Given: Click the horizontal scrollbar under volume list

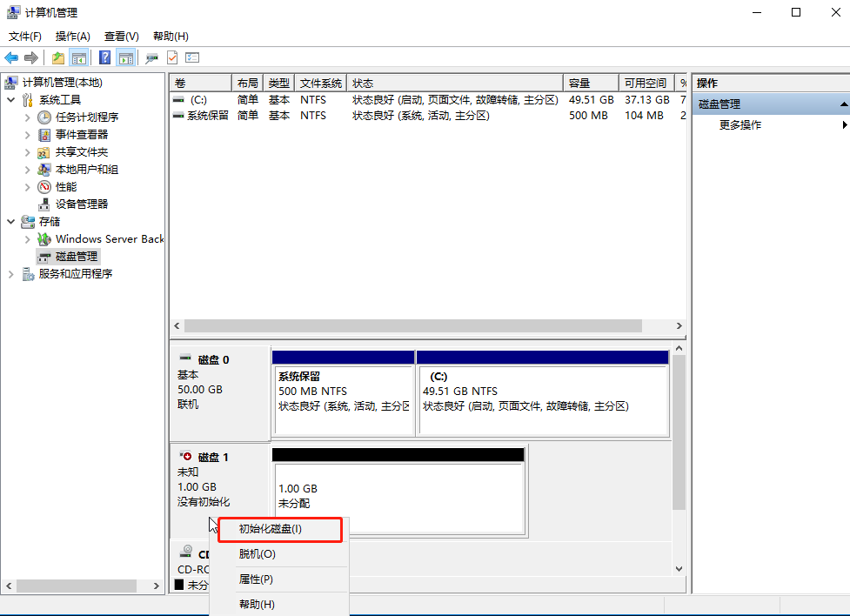Looking at the screenshot, I should click(412, 325).
